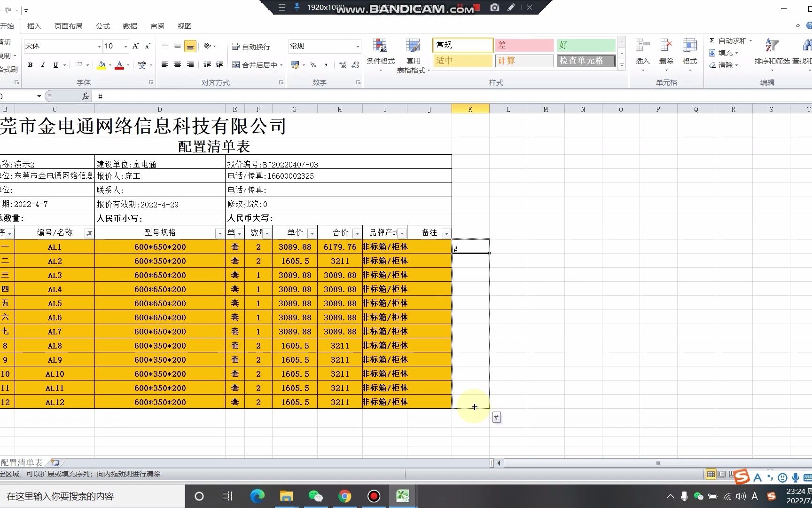
Task: Open the fill color dropdown arrow
Action: click(x=110, y=65)
